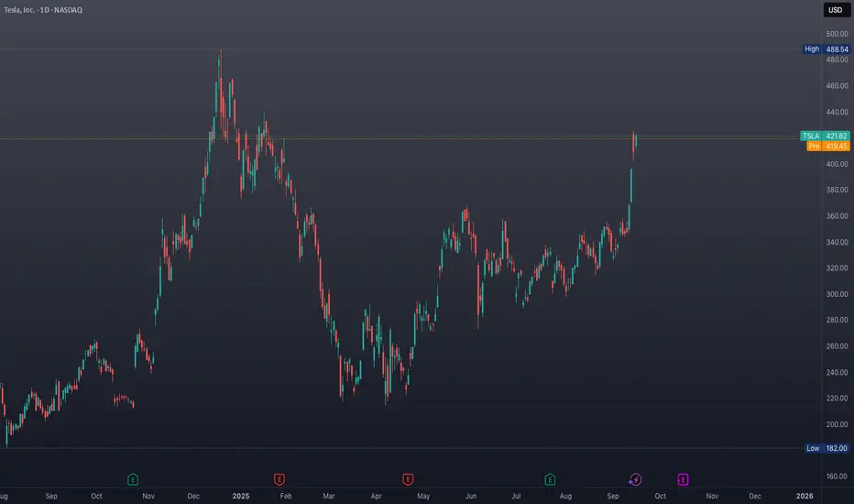Open the USD currency selector
This screenshot has width=854, height=504.
click(x=836, y=10)
